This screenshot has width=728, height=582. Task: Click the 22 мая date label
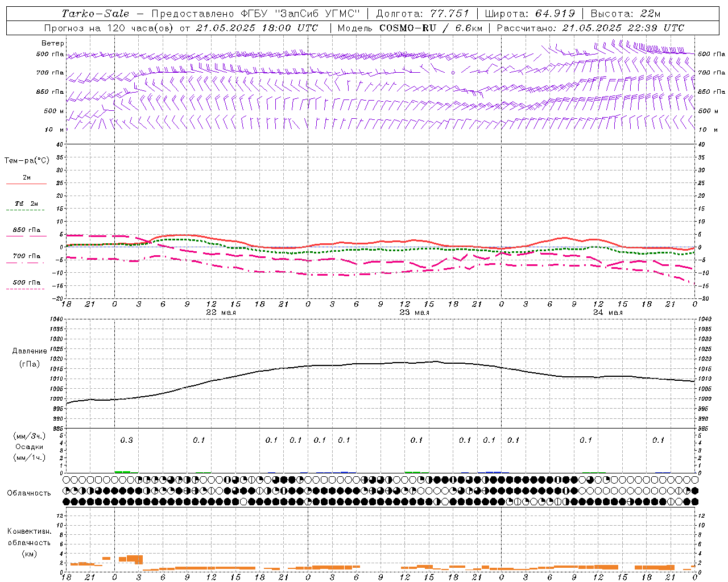[x=221, y=313]
